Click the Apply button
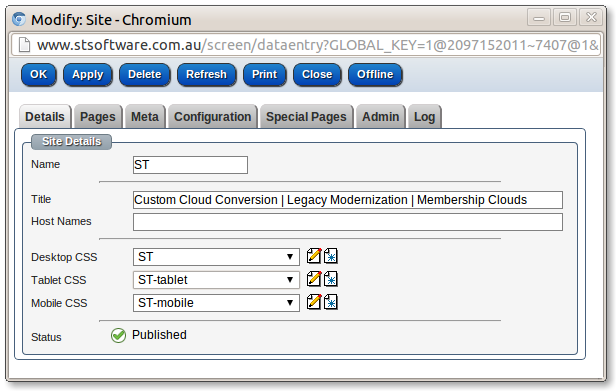The image size is (616, 391). [88, 75]
